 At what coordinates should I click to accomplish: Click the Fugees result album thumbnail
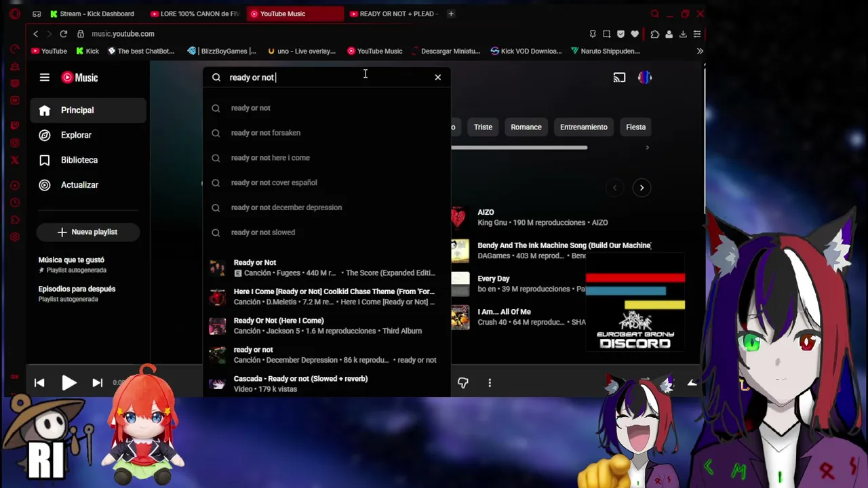pyautogui.click(x=217, y=268)
